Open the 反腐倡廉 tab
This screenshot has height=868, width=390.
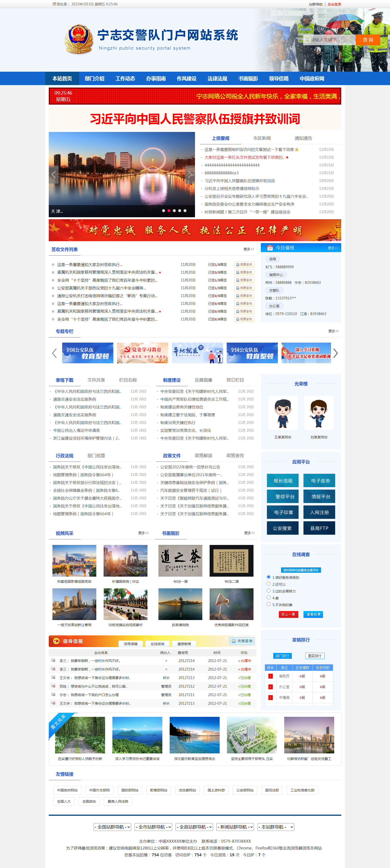[204, 380]
